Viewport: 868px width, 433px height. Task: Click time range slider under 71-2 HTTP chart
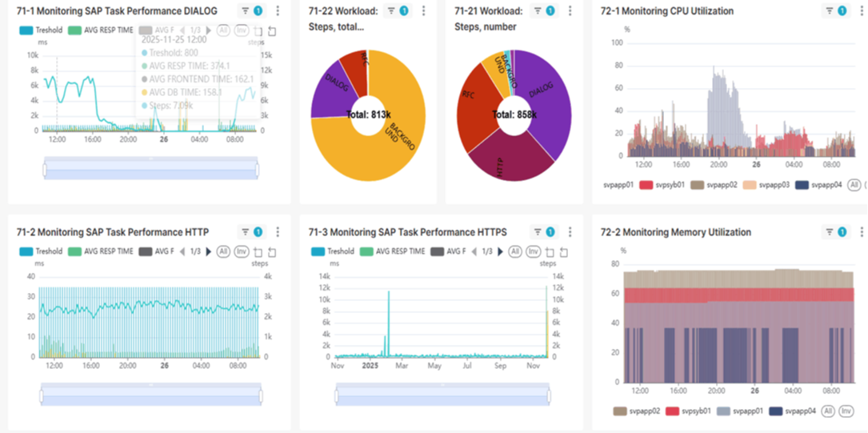tap(151, 395)
